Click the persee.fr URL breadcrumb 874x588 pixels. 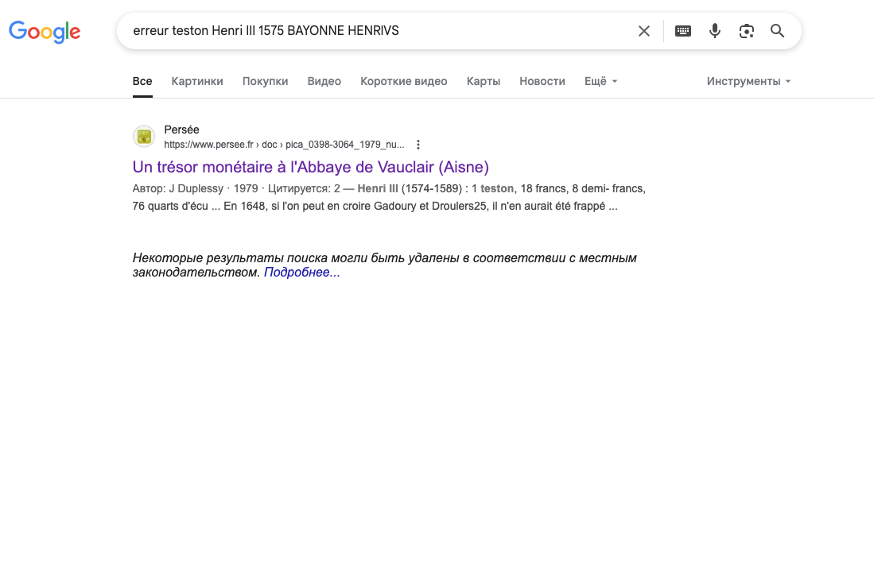284,145
